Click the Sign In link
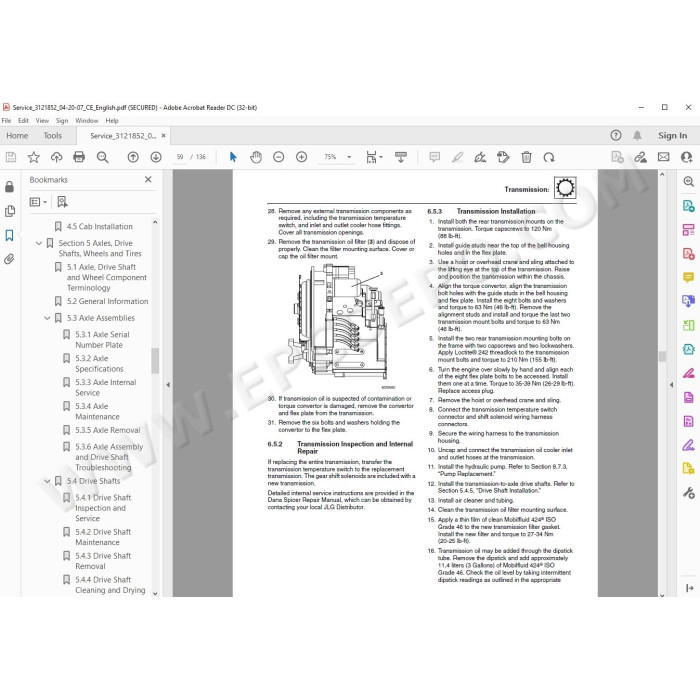 (x=672, y=135)
